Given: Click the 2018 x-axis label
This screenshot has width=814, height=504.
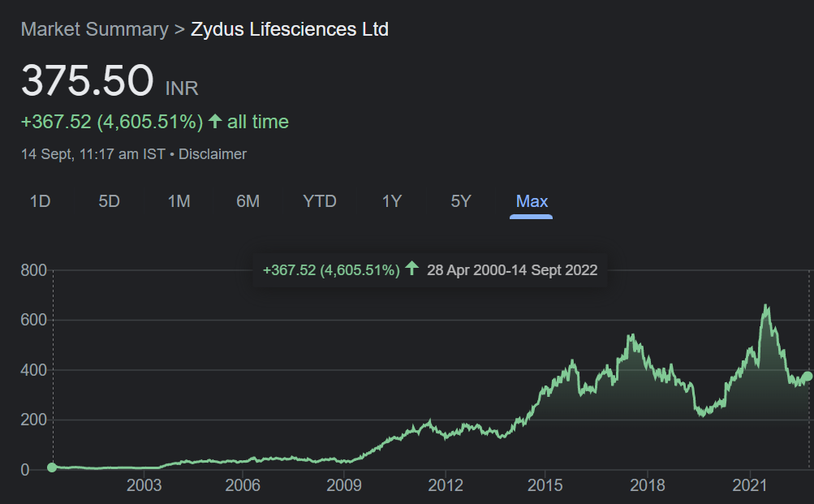Looking at the screenshot, I should pos(648,485).
